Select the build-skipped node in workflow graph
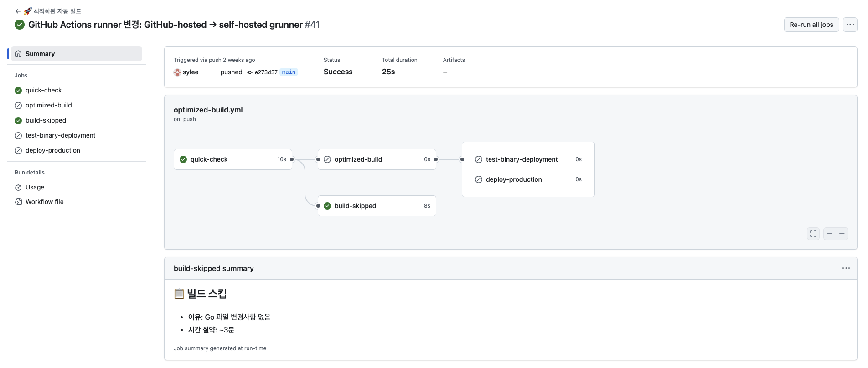 [x=377, y=206]
